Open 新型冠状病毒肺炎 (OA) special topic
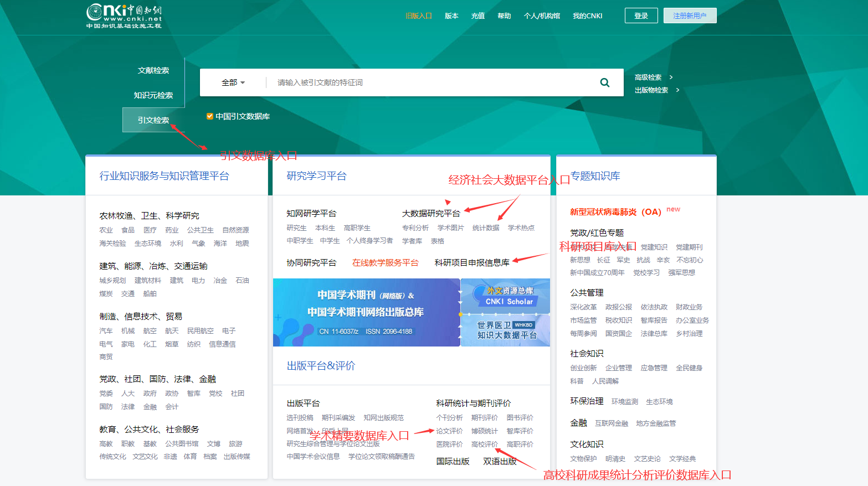Viewport: 868px width, 486px height. click(615, 212)
